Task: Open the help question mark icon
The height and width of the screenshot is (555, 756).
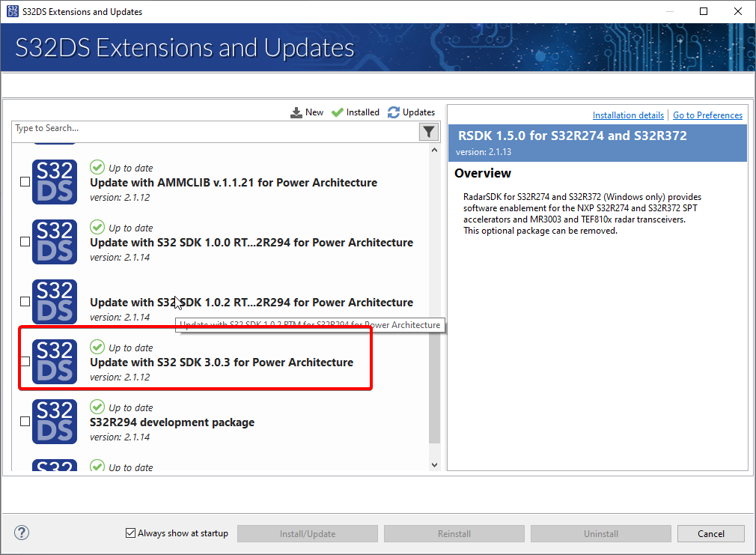Action: click(21, 533)
